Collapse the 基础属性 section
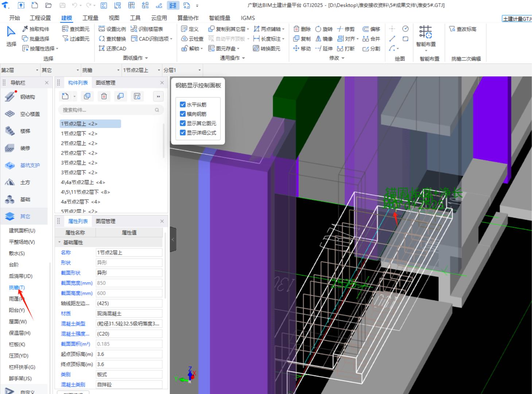 (59, 242)
